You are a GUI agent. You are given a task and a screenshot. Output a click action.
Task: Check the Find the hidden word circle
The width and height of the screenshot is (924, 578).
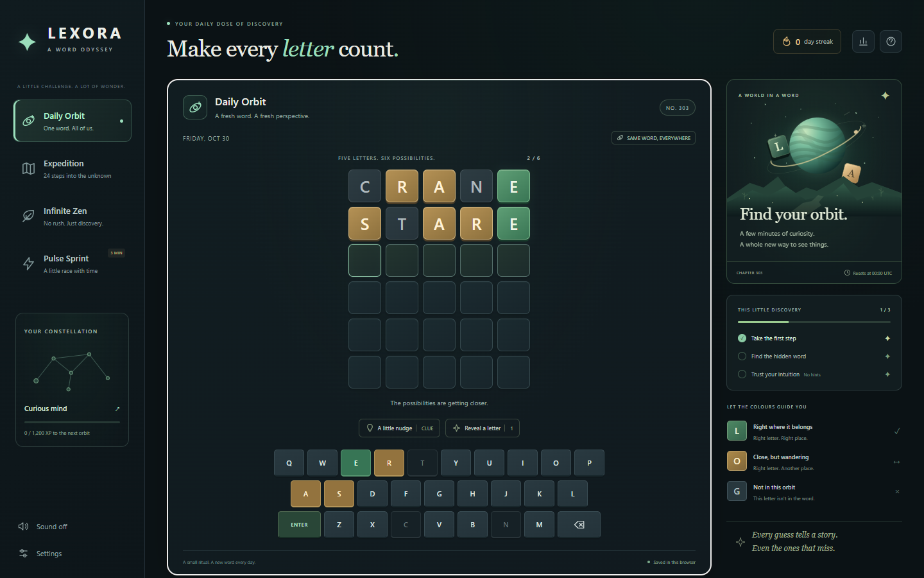[x=742, y=356]
